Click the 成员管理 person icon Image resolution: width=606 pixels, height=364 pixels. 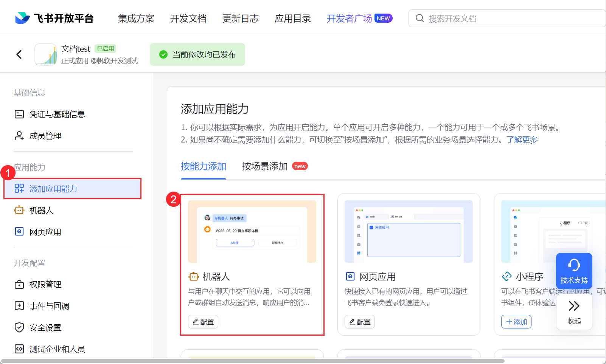(x=19, y=136)
